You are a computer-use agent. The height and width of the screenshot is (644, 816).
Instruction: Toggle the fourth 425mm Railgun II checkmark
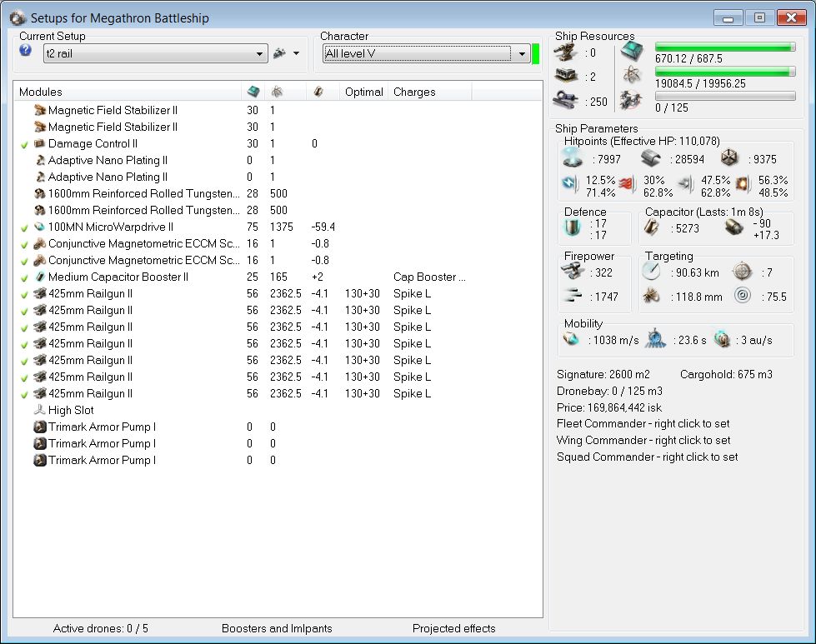pos(24,344)
